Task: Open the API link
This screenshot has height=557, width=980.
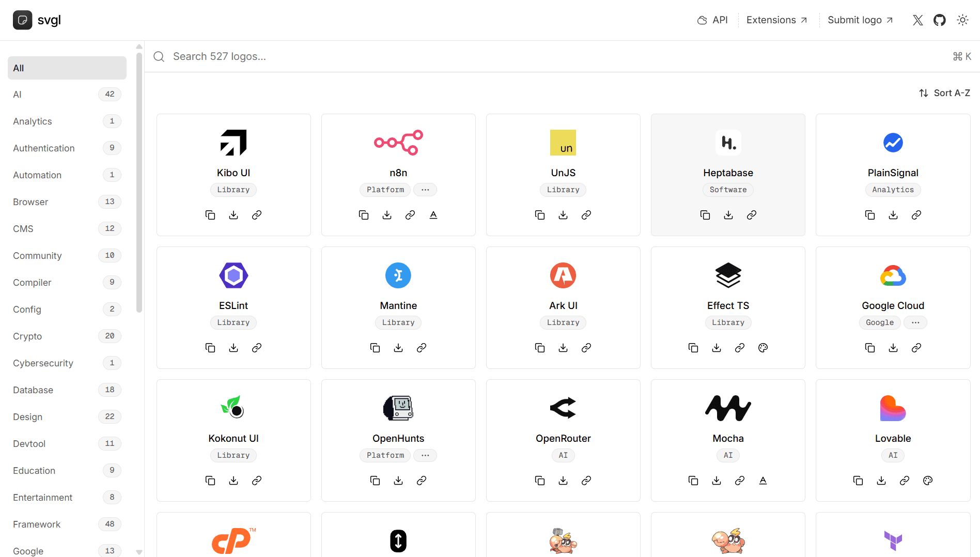Action: [712, 20]
